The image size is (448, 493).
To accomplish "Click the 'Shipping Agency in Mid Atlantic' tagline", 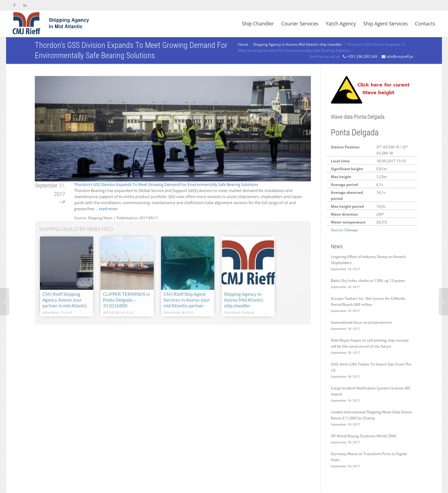I will 69,23.
